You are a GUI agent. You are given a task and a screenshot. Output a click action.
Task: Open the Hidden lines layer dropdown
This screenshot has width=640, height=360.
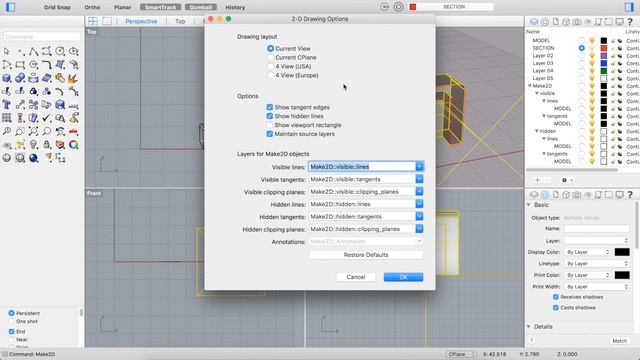coord(419,204)
